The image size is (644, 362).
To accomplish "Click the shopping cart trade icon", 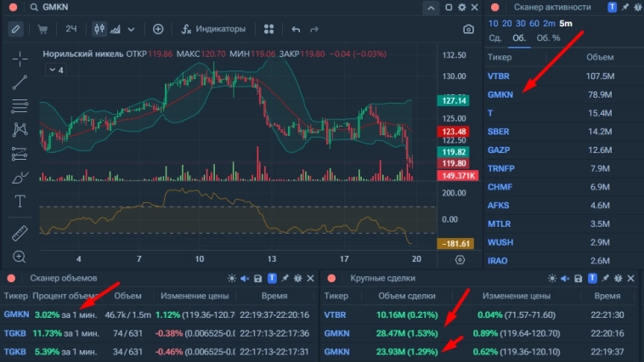I will 42,29.
